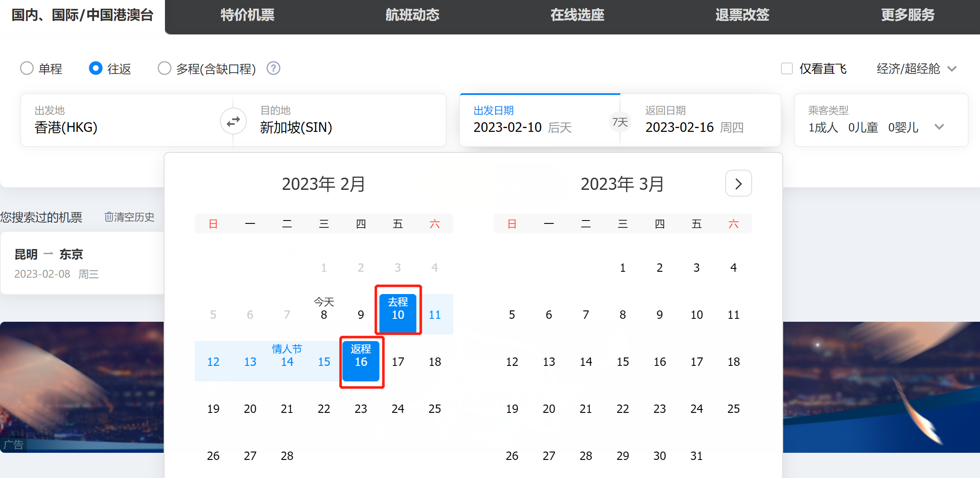Image resolution: width=980 pixels, height=478 pixels.
Task: Switch to the 航班动态 tab
Action: coord(412,15)
